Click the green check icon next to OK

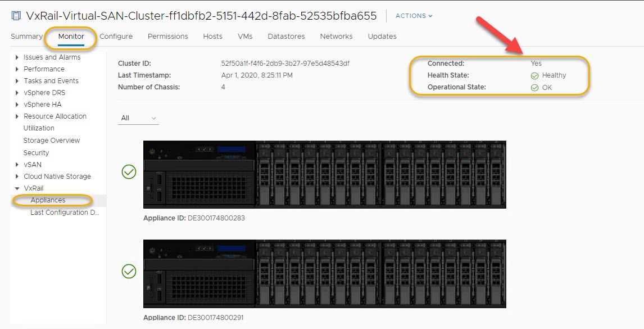(x=534, y=88)
